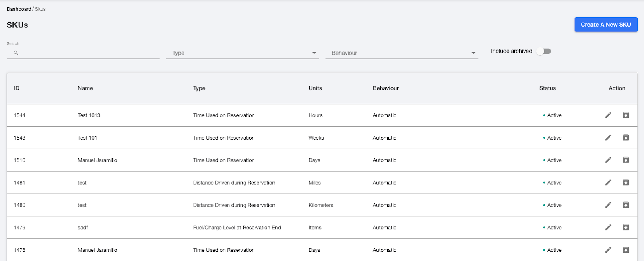Screen dimensions: 644x261
Task: Click Distance Driven type in row 1481
Action: click(x=234, y=183)
